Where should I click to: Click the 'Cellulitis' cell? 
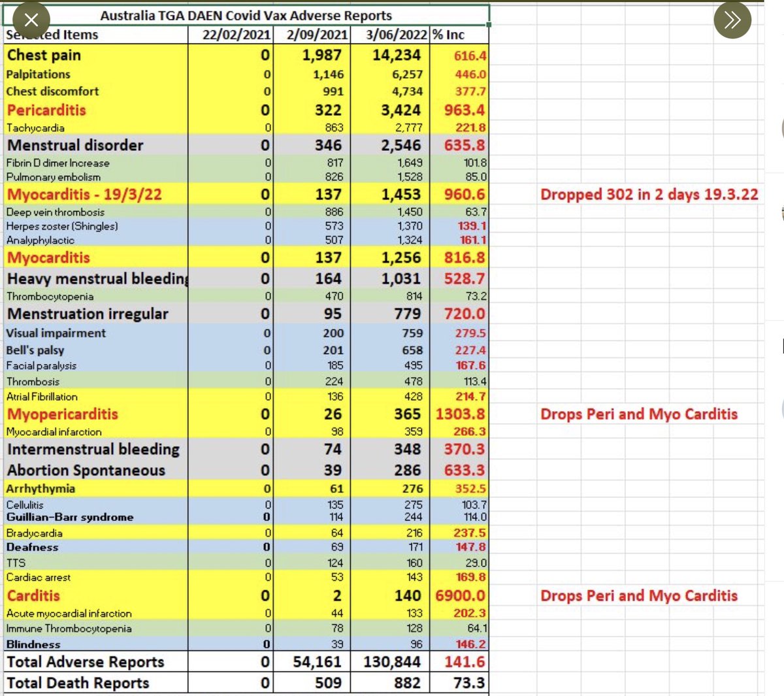(x=25, y=505)
